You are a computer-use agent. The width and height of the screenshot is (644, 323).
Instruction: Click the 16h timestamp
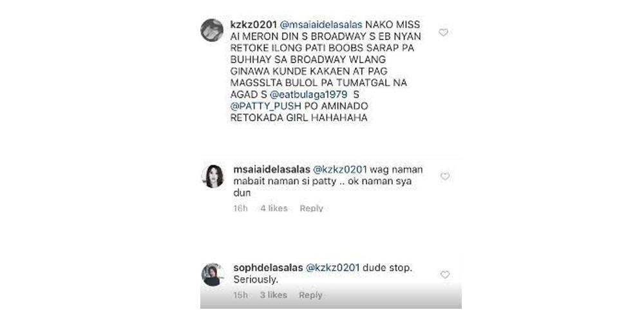241,208
